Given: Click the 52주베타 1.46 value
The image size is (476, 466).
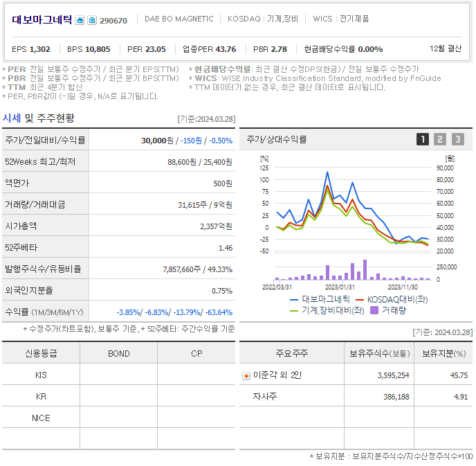Looking at the screenshot, I should click(x=226, y=248).
